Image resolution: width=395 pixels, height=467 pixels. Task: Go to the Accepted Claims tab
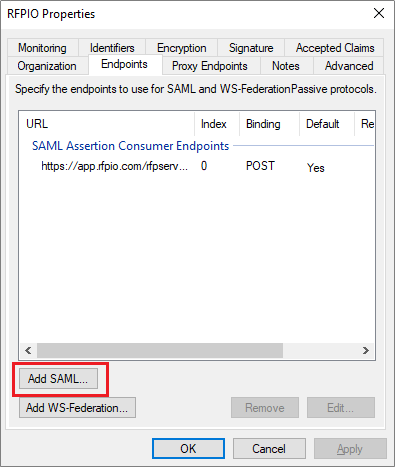(x=335, y=48)
